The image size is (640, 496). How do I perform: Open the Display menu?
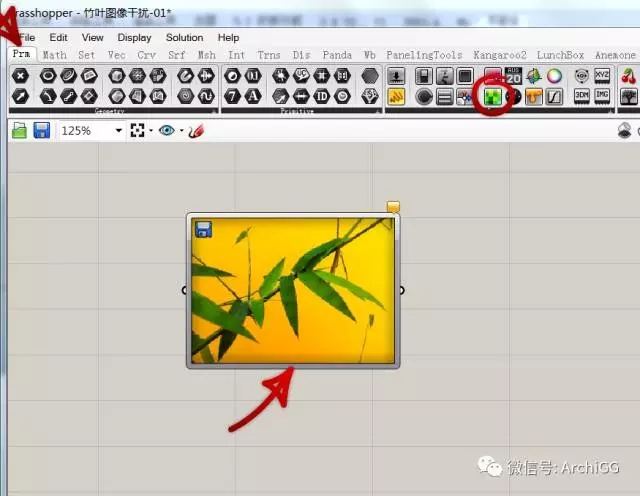tap(134, 38)
